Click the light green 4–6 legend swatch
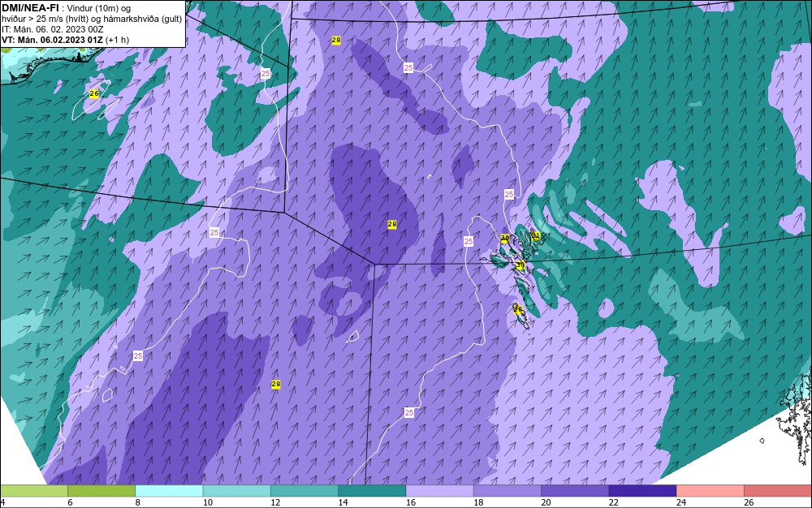Viewport: 812px width, 508px height. click(x=33, y=491)
